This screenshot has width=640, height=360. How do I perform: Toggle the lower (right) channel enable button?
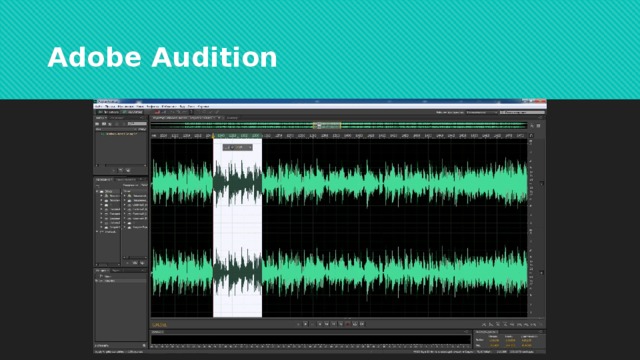point(542,272)
